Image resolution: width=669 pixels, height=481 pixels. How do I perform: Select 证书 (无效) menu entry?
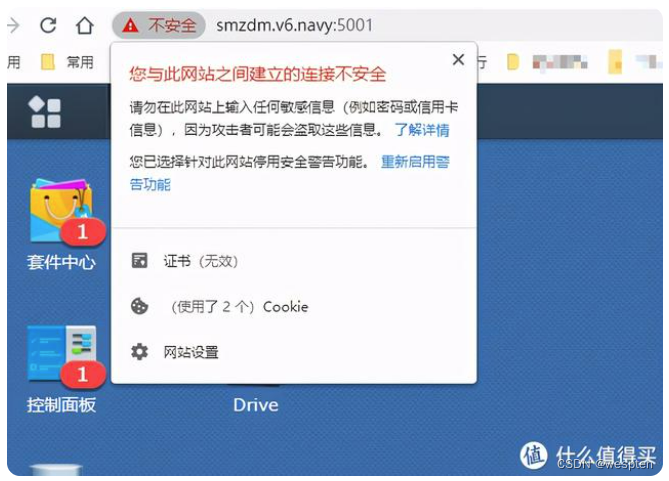coord(294,261)
